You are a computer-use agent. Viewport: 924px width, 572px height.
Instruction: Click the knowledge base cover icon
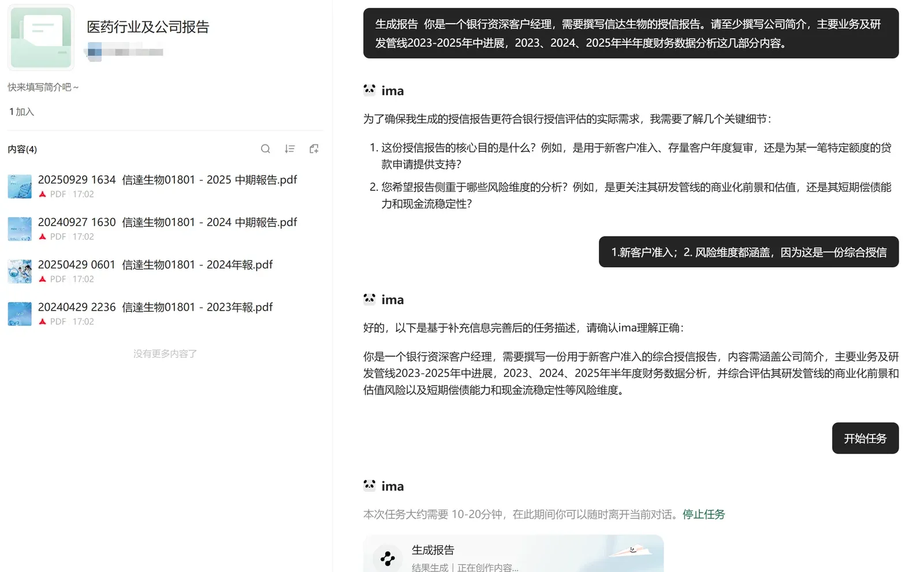(x=40, y=37)
